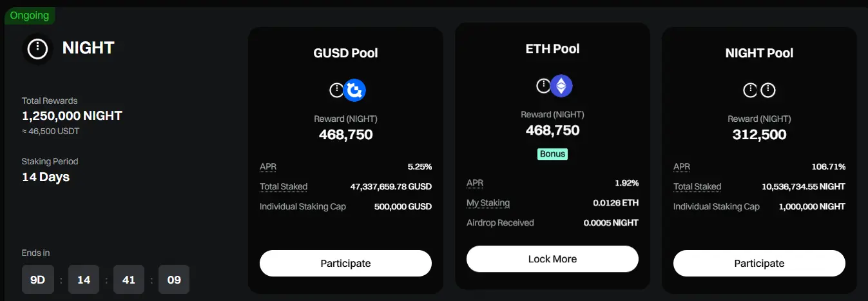Click the green Bonus badge
The image size is (868, 301).
point(552,154)
